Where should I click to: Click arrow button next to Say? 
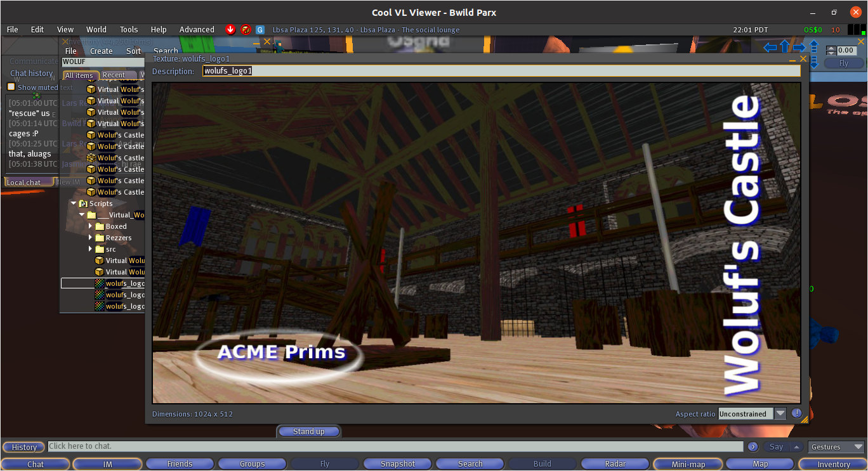[797, 447]
